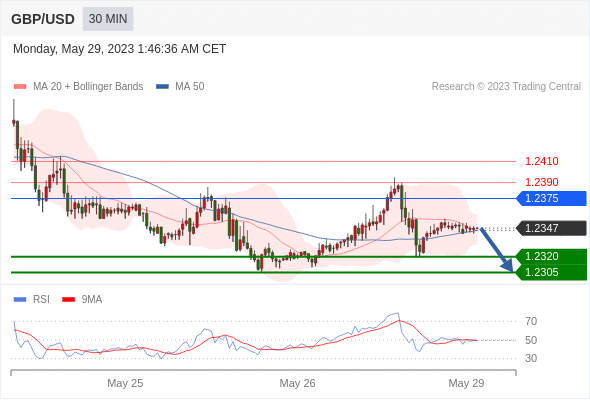
Task: Click the red 1.2390 resistance label
Action: pos(542,182)
